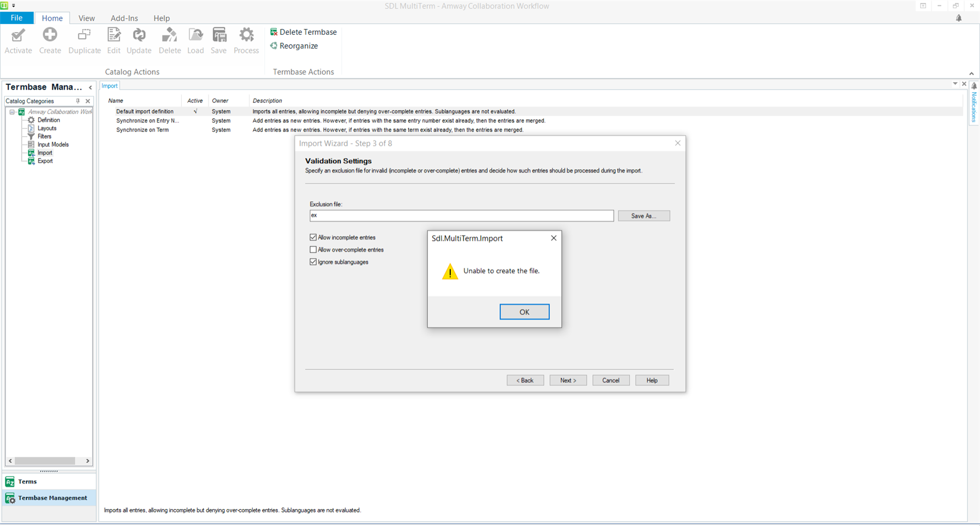Screen dimensions: 980x526
Task: Select Definition in the catalog tree
Action: click(x=48, y=120)
